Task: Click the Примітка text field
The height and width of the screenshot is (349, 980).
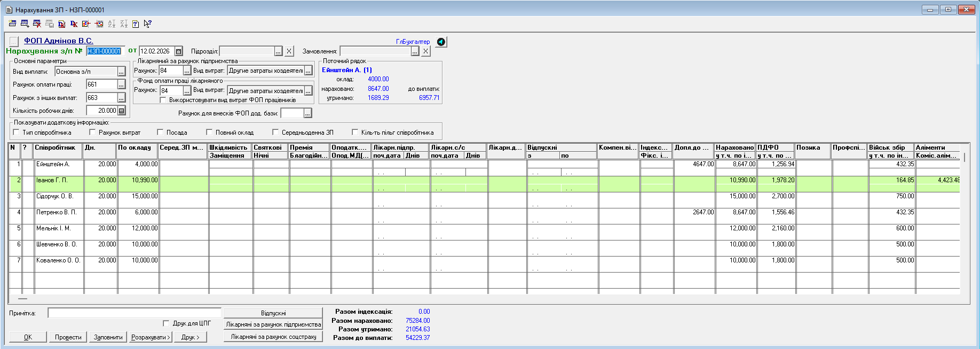Action: [134, 313]
